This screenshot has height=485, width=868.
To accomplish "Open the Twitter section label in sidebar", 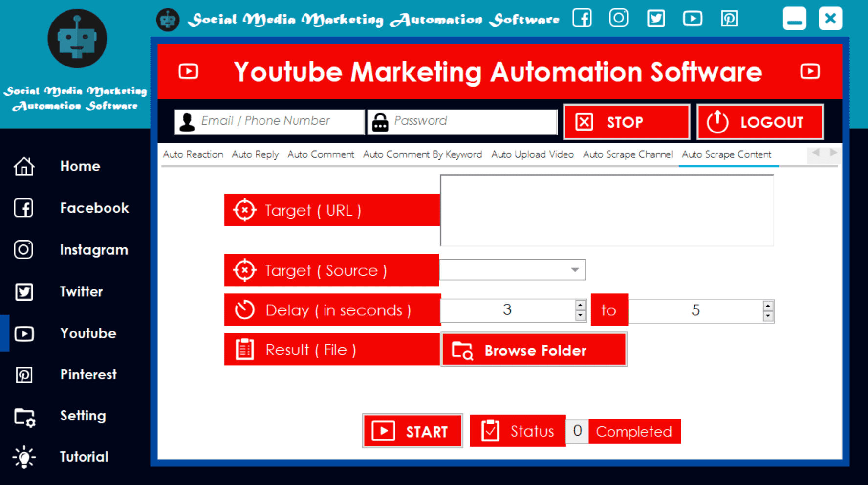I will click(x=81, y=292).
